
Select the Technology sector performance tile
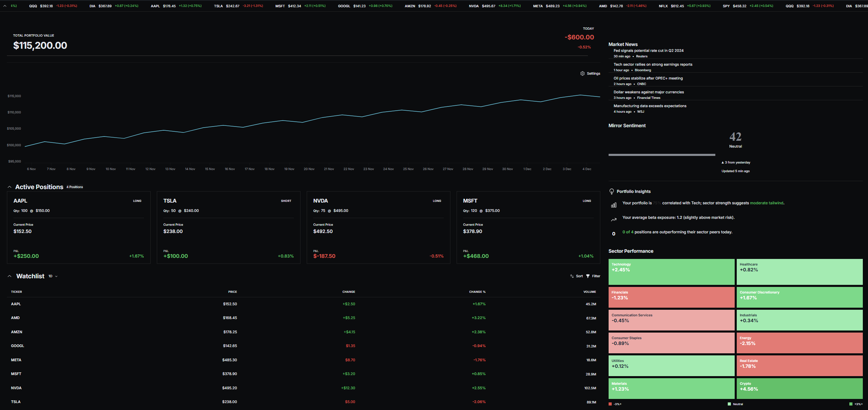tap(671, 272)
